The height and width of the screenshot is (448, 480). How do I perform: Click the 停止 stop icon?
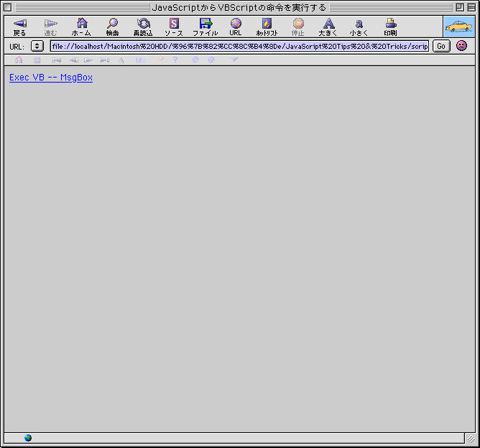pyautogui.click(x=298, y=27)
